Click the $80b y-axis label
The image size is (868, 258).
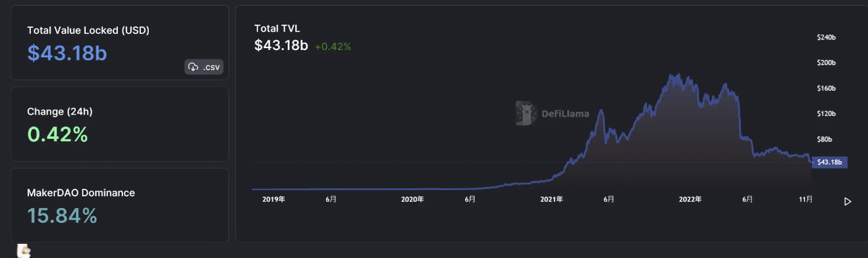click(824, 139)
